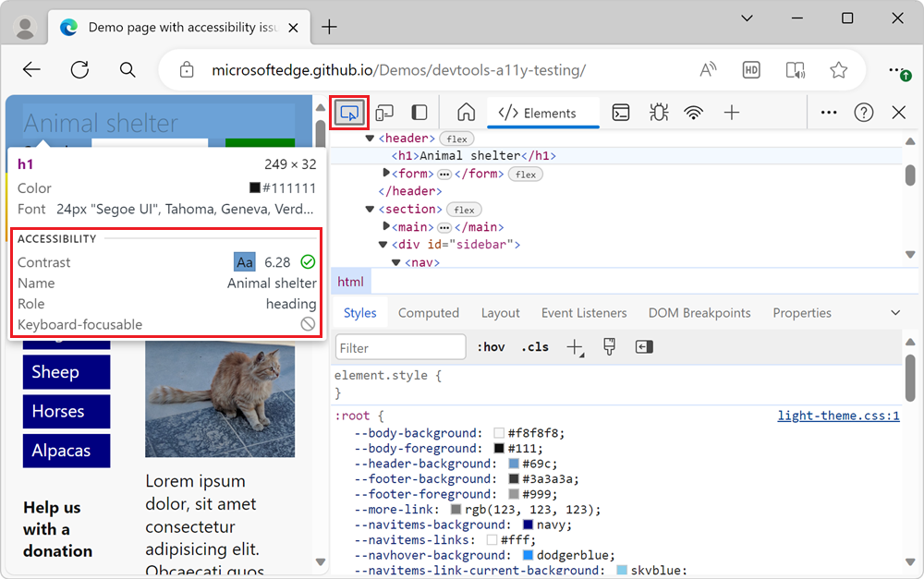
Task: Click the styles Filter input field
Action: coord(400,346)
